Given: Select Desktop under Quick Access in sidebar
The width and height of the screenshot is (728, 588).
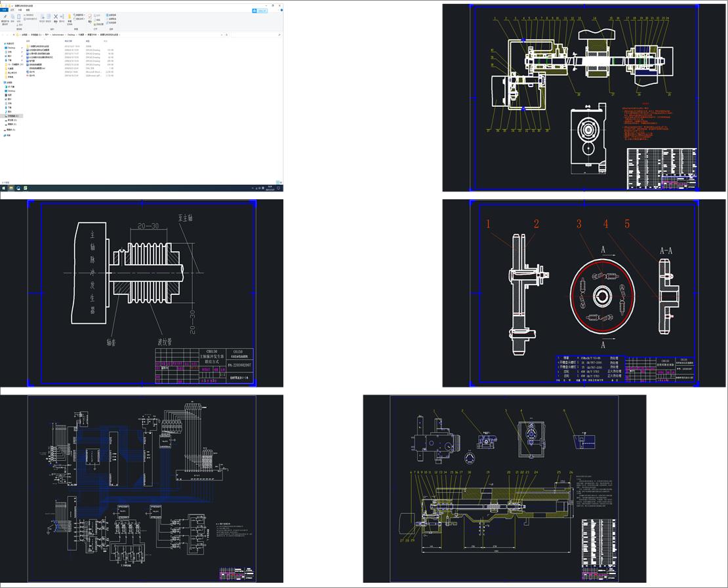Looking at the screenshot, I should [x=11, y=48].
